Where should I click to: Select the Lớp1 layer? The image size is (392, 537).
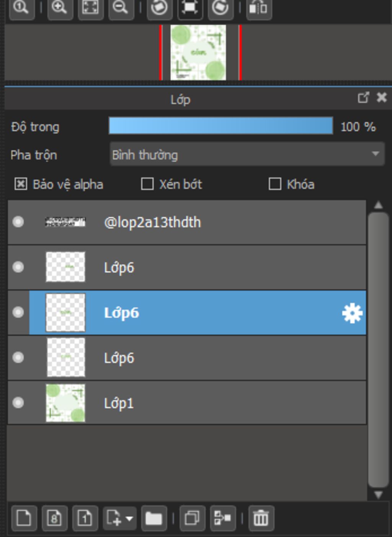coord(187,403)
